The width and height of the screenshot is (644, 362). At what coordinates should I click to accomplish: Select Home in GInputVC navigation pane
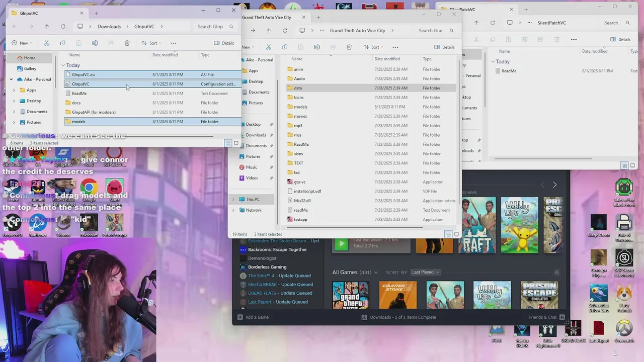(x=30, y=58)
